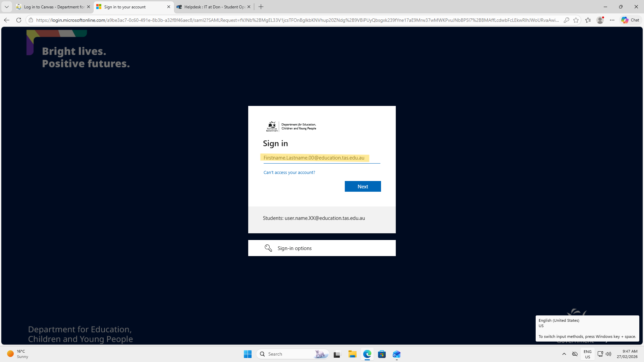This screenshot has width=644, height=362.
Task: Click the browser Back arrow button
Action: pyautogui.click(x=6, y=20)
